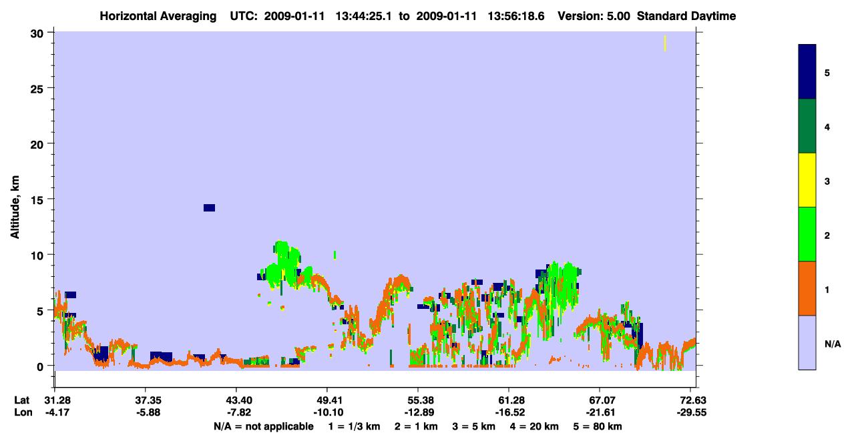Click the yellow level 3 colorbar segment

(x=807, y=180)
